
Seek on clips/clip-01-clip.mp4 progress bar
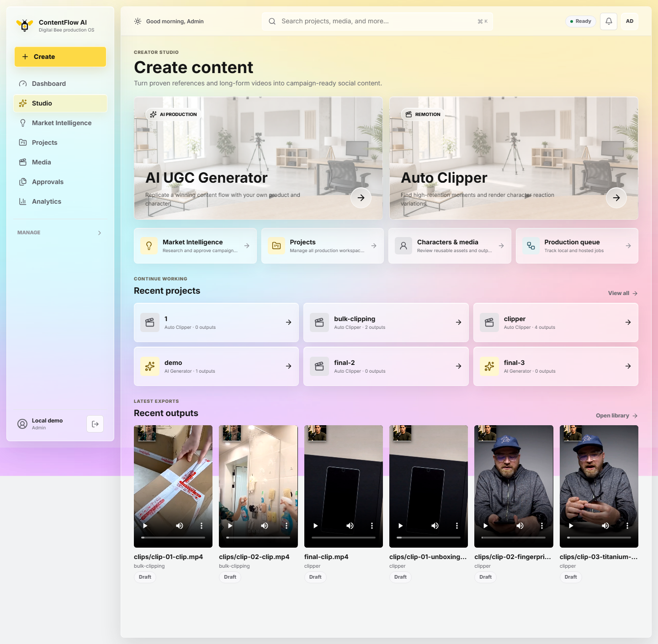[x=173, y=538]
